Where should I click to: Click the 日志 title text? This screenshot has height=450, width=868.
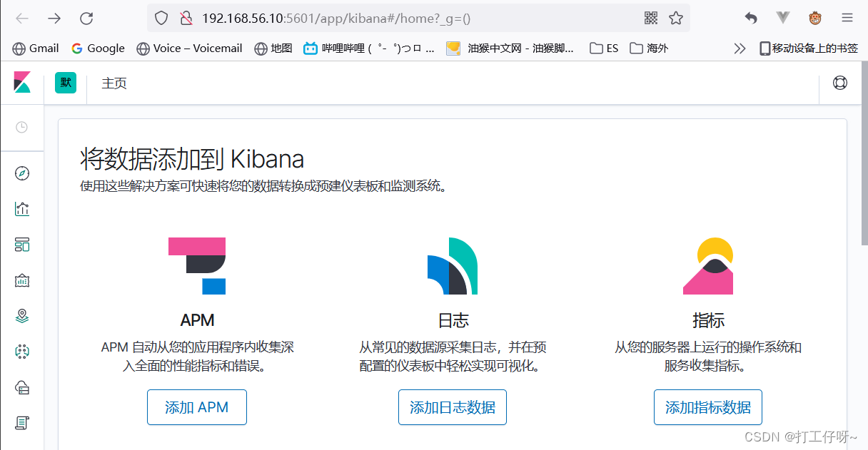[x=453, y=320]
